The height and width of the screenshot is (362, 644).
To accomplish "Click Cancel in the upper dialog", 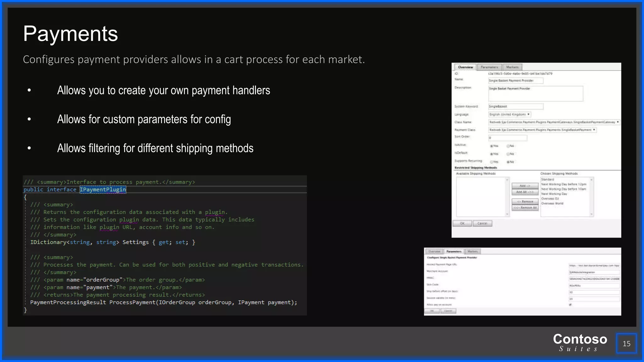I will coord(482,223).
